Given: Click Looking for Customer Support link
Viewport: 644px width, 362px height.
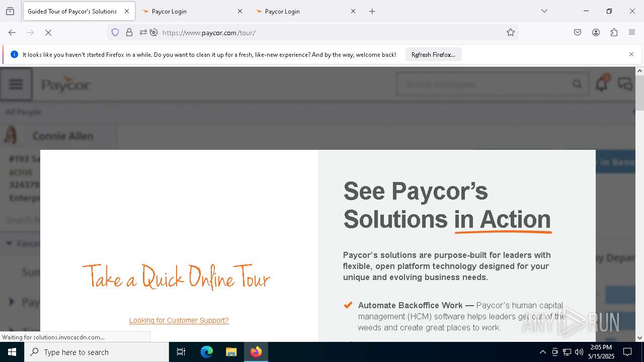Looking at the screenshot, I should click(179, 320).
